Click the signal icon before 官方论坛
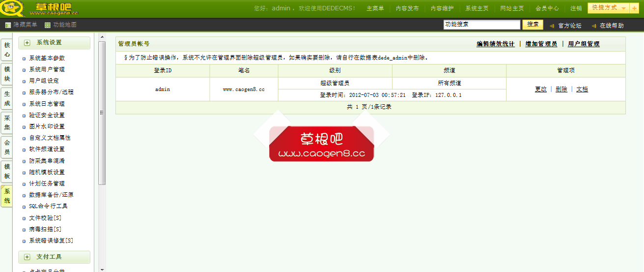 (552, 26)
